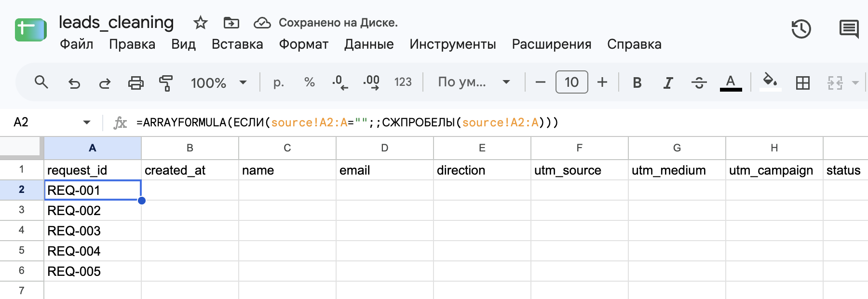Select row 5 header
868x299 pixels.
22,250
